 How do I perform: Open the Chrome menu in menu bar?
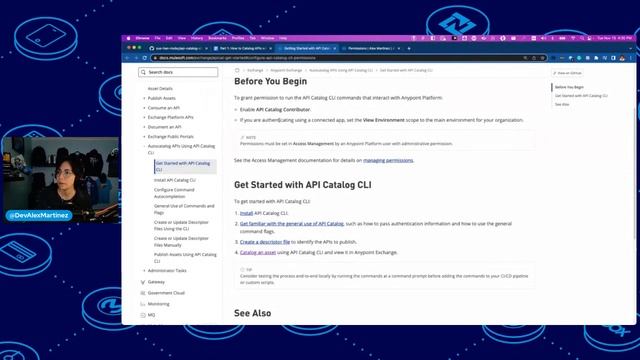coord(142,38)
